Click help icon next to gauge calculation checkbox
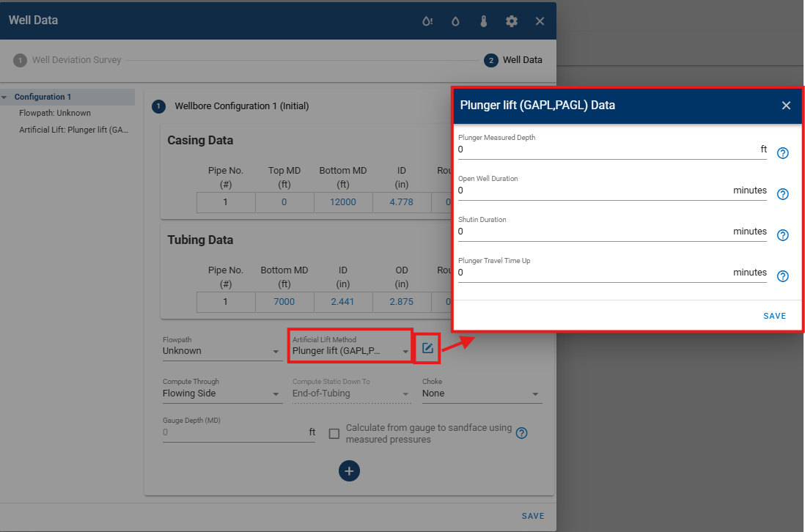 [x=521, y=433]
